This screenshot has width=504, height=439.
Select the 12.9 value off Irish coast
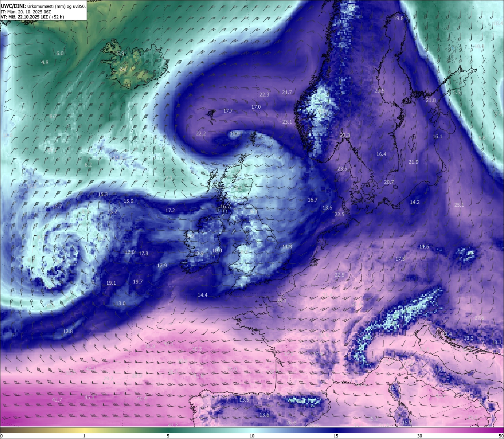pos(162,265)
